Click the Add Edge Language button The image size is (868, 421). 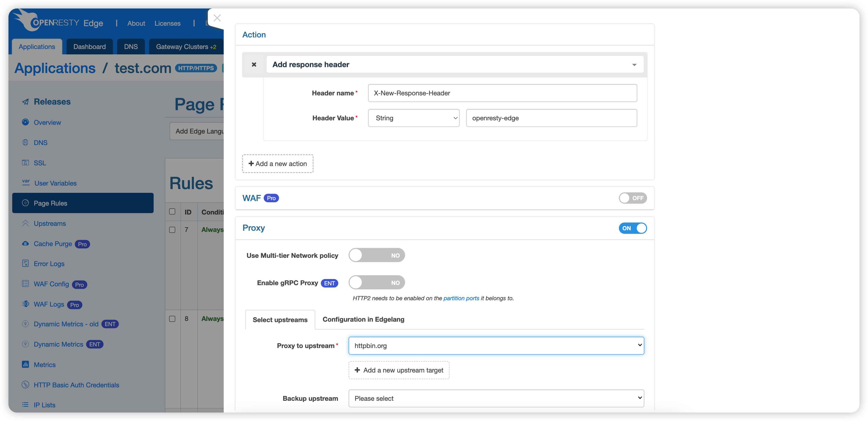point(197,131)
